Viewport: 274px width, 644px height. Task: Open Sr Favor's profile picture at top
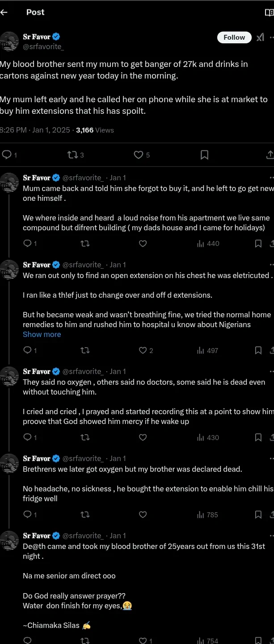(x=9, y=41)
